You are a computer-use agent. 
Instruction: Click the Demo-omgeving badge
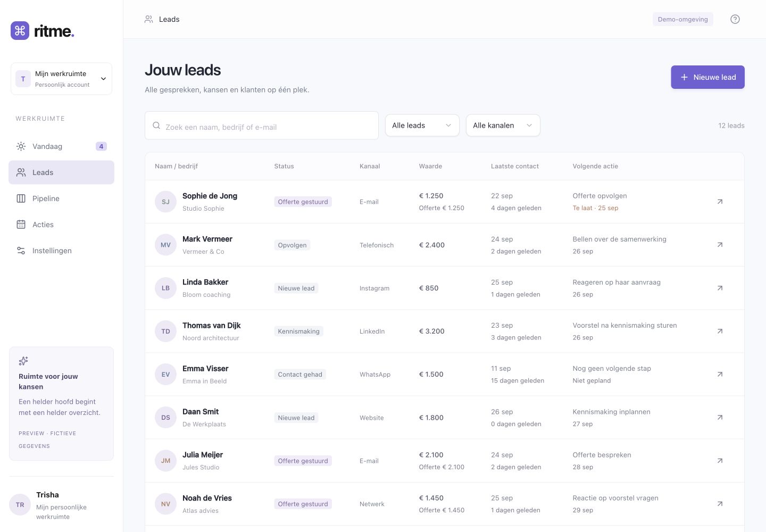[x=682, y=19]
